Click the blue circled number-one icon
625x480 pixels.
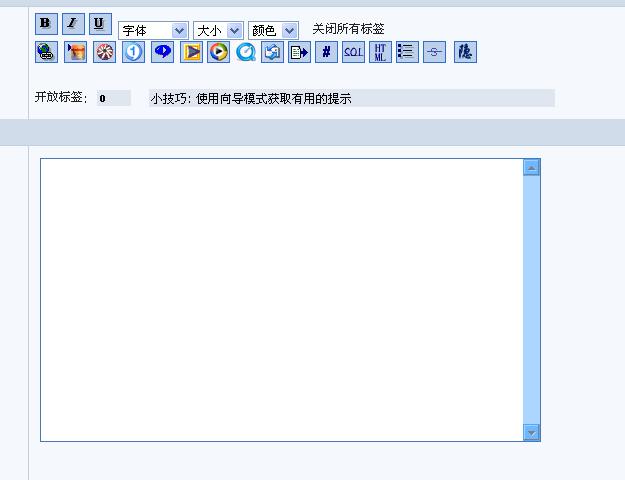click(x=133, y=52)
